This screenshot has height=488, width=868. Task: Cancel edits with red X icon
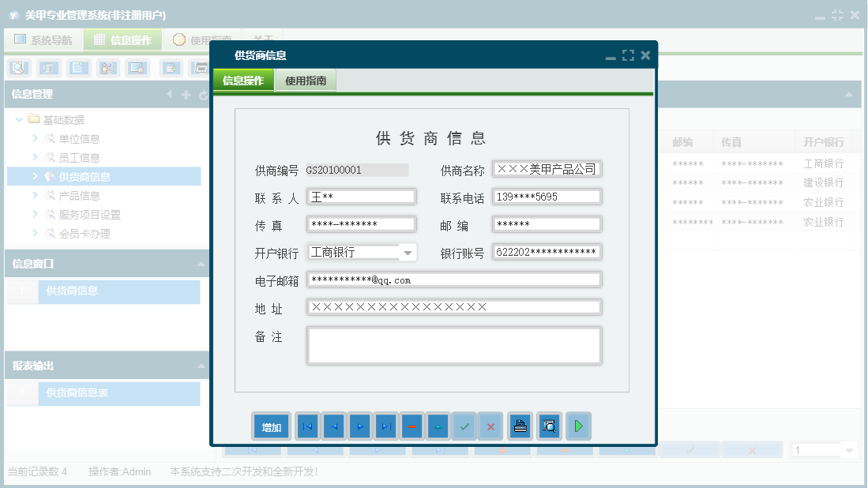pos(490,426)
